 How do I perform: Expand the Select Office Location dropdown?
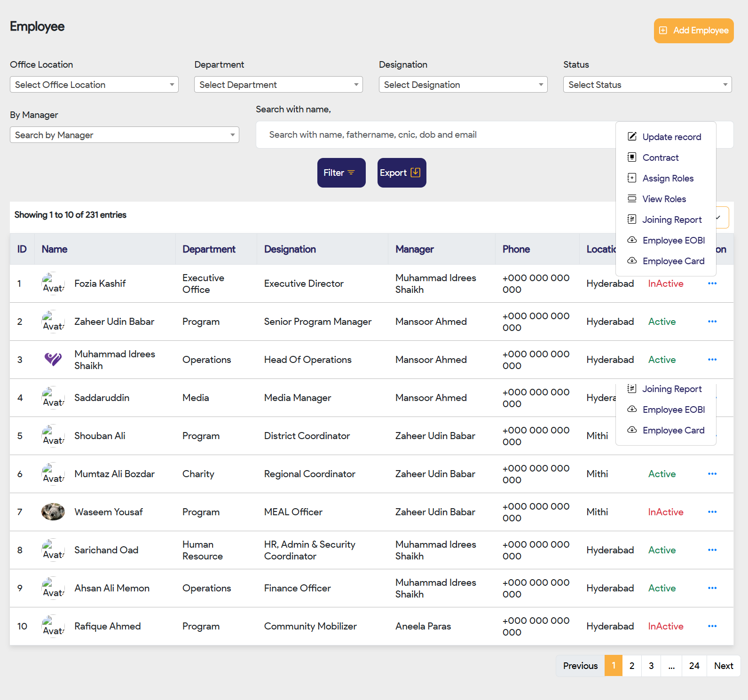94,85
